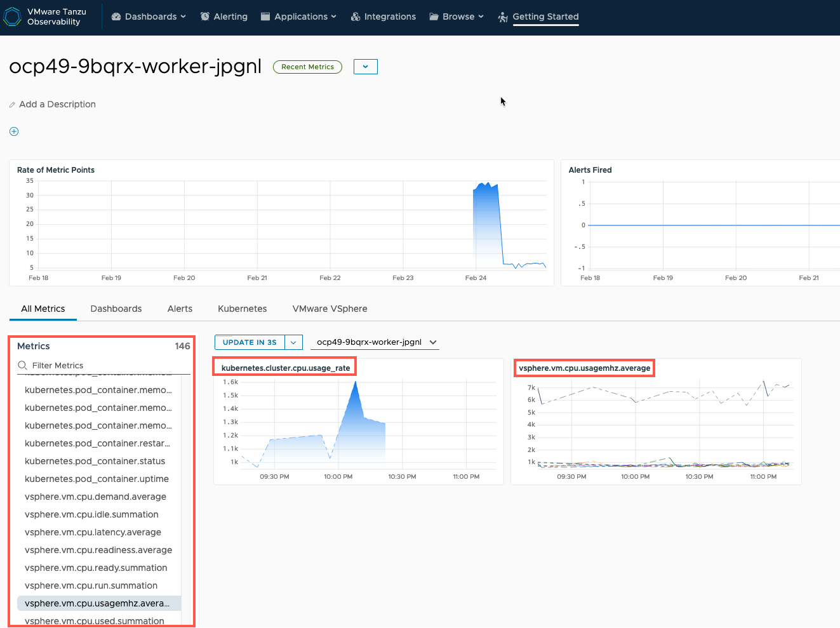
Task: Click the kubernetes.cluster.cpu.usage_rate chart title
Action: pos(286,368)
